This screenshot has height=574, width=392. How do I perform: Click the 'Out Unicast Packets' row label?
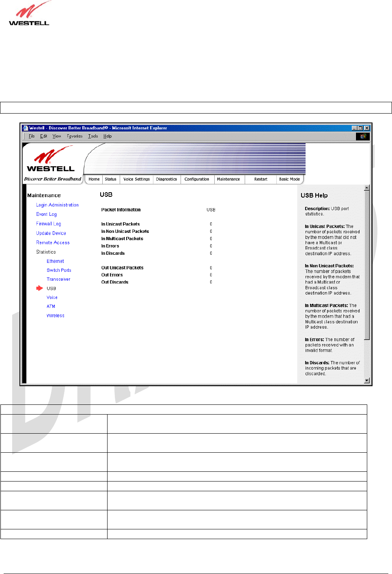coord(122,268)
